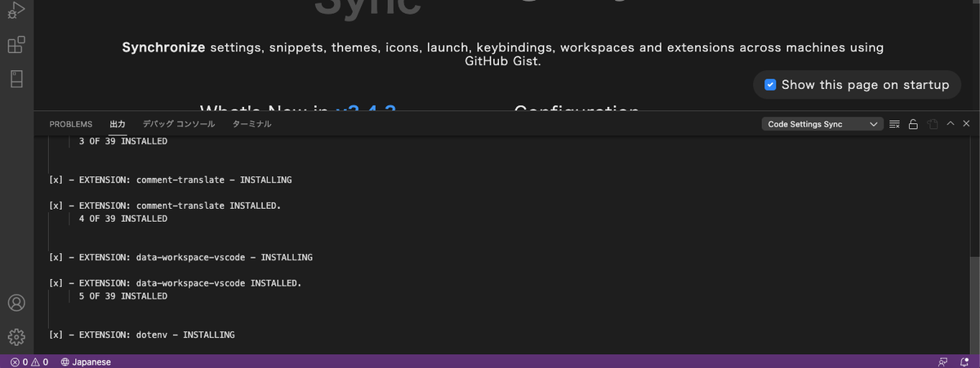Image resolution: width=980 pixels, height=368 pixels.
Task: Click the '5 OF 39 INSTALLED' line
Action: 123,296
